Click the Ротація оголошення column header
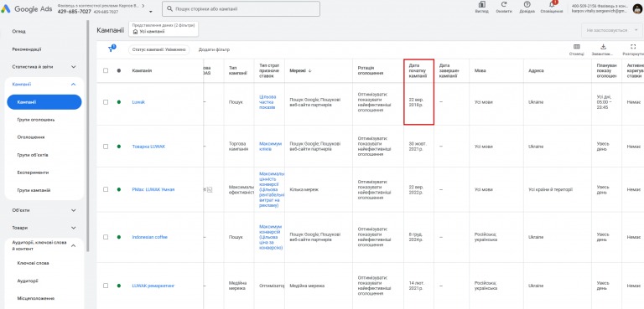Viewport: 644px width, 309px height. (x=371, y=70)
